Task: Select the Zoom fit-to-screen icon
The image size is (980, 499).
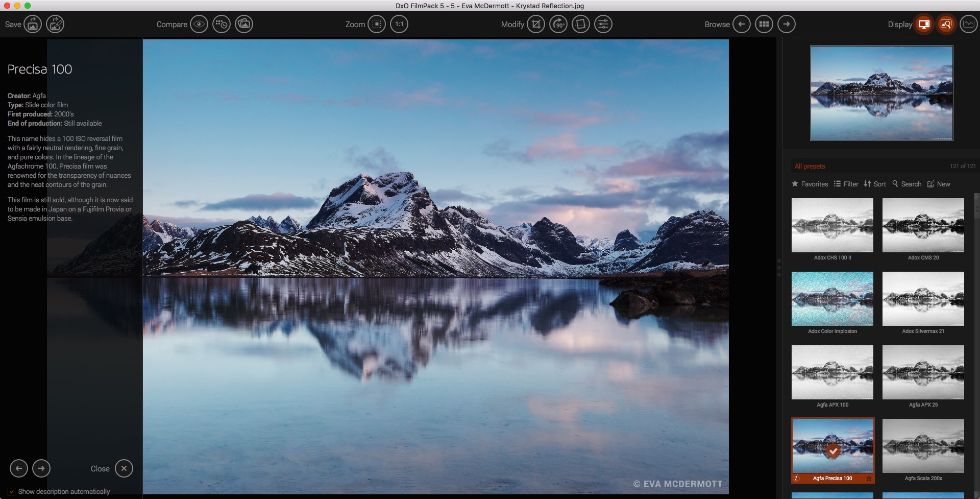Action: click(x=377, y=24)
